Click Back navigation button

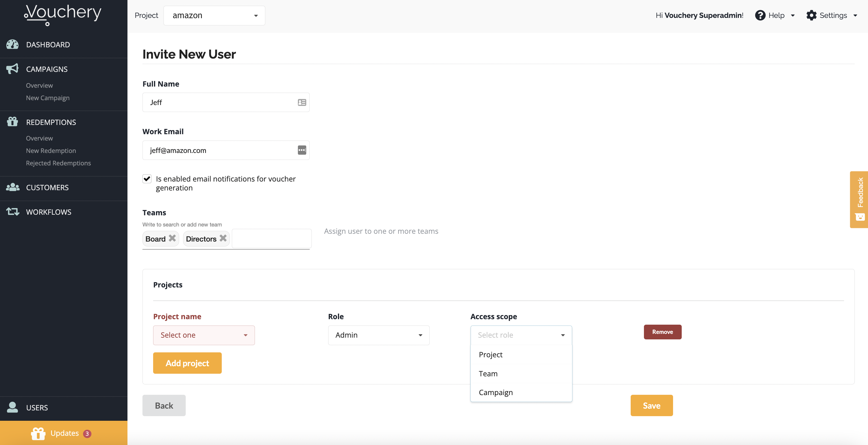click(164, 405)
